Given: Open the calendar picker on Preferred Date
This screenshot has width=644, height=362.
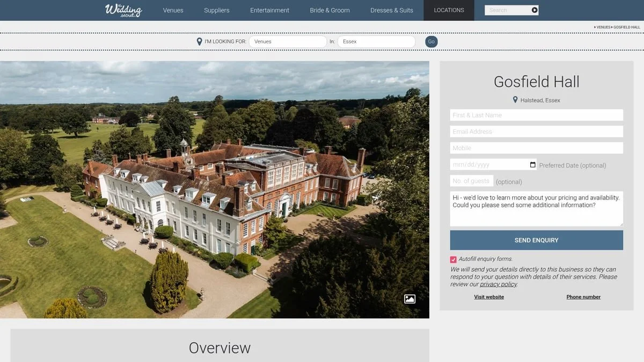Looking at the screenshot, I should (532, 165).
